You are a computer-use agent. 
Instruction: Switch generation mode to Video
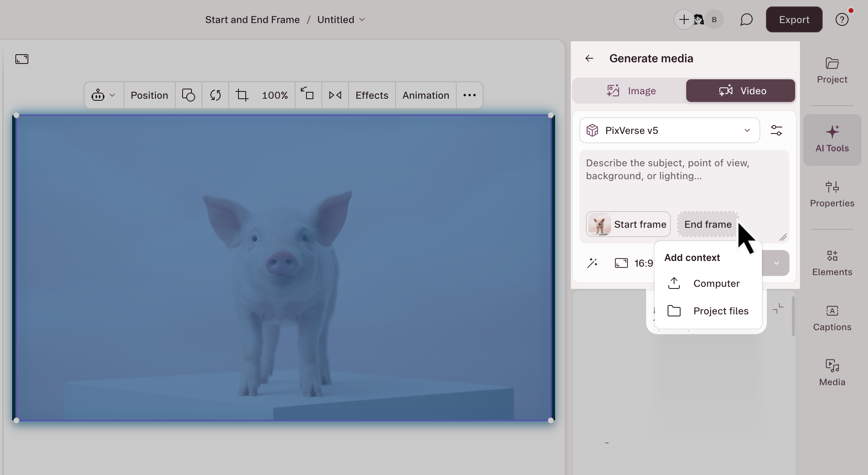coord(740,91)
